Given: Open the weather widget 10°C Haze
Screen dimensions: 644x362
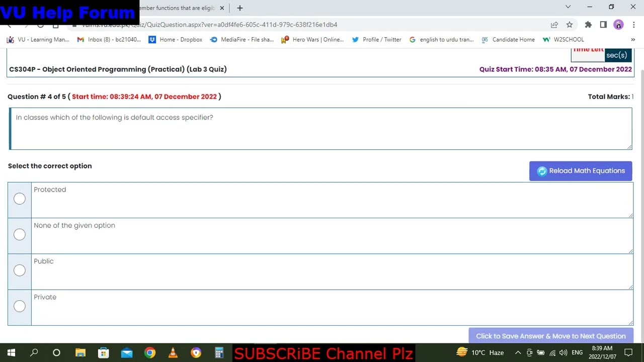Looking at the screenshot, I should (480, 352).
